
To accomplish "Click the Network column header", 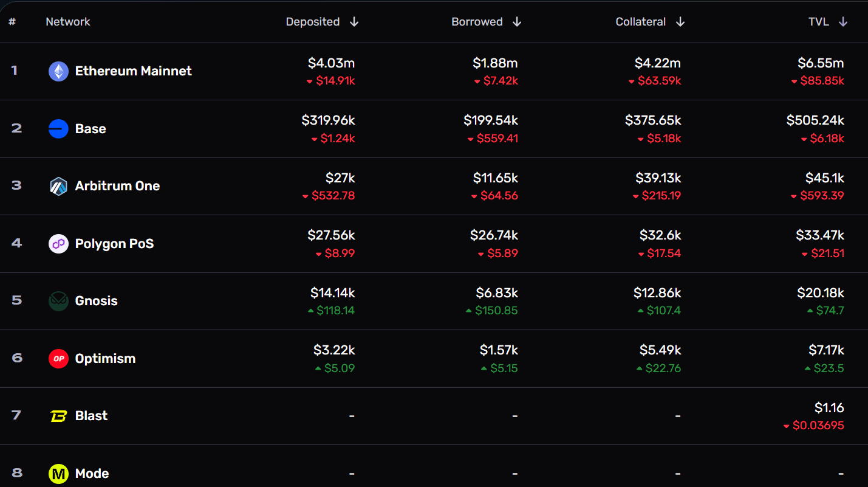I will [x=68, y=22].
